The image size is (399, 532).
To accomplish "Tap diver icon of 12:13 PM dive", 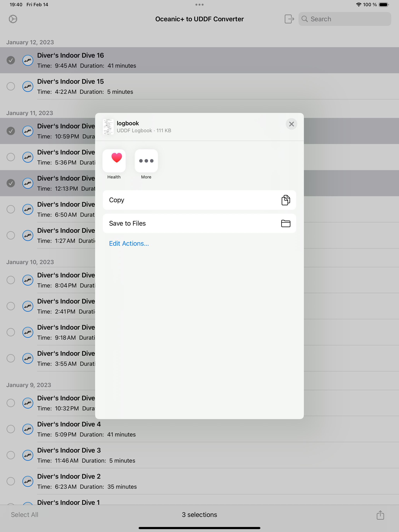I will click(28, 183).
